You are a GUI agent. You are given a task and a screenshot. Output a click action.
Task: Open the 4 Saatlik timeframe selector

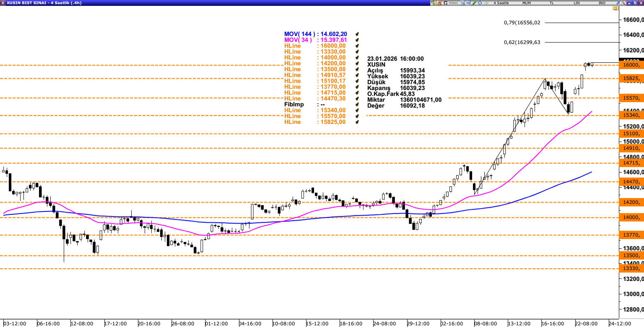pos(501,3)
